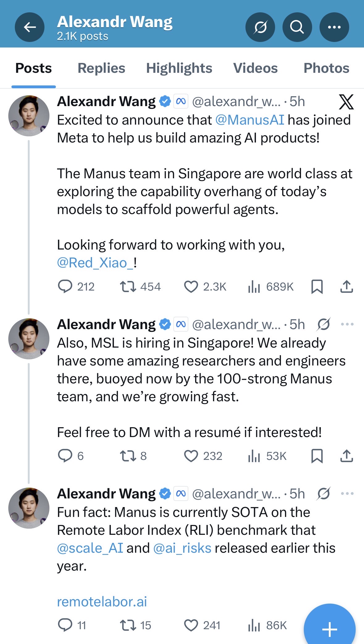Tap the Grok icon in the header
Screen dimensions: 364x644
(260, 27)
